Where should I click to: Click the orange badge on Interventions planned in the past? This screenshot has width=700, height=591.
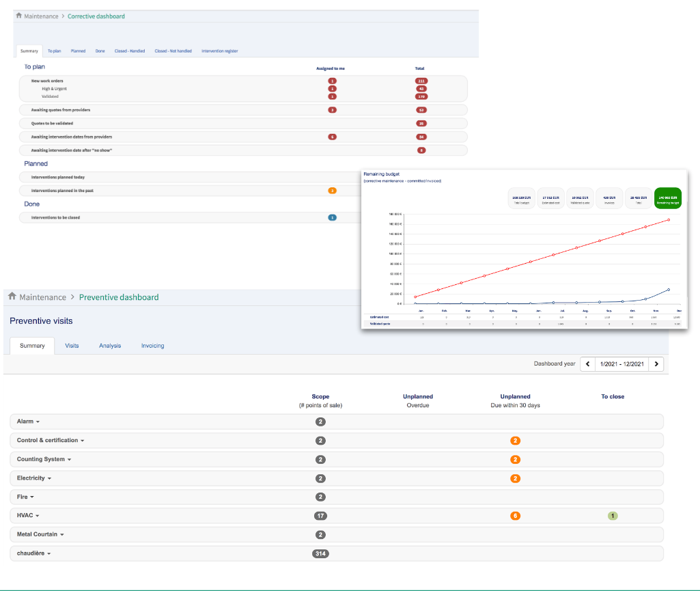pos(332,191)
